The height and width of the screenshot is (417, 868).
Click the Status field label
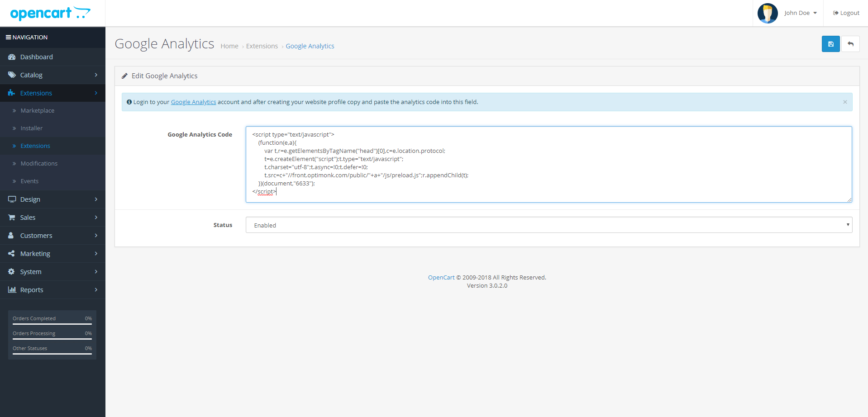tap(223, 225)
